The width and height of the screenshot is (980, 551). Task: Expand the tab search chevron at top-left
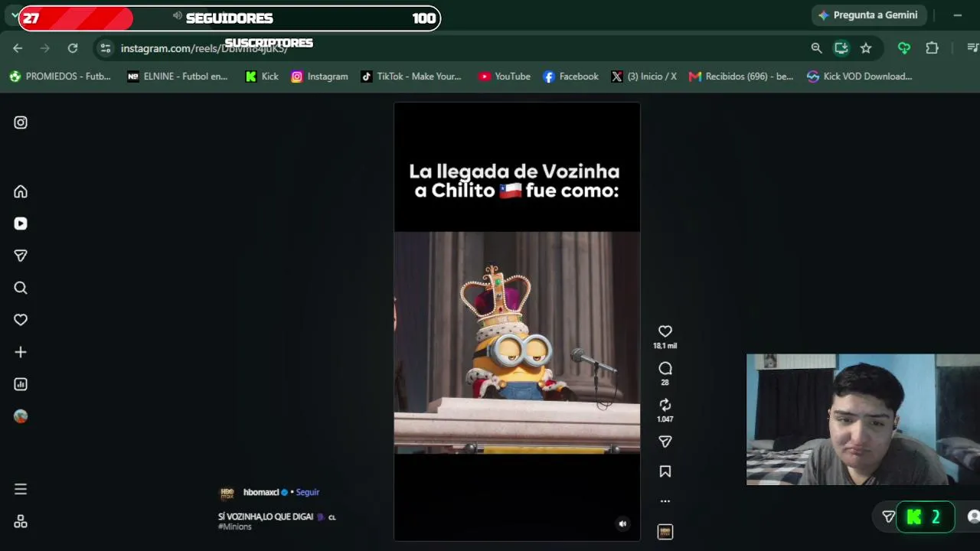point(14,15)
